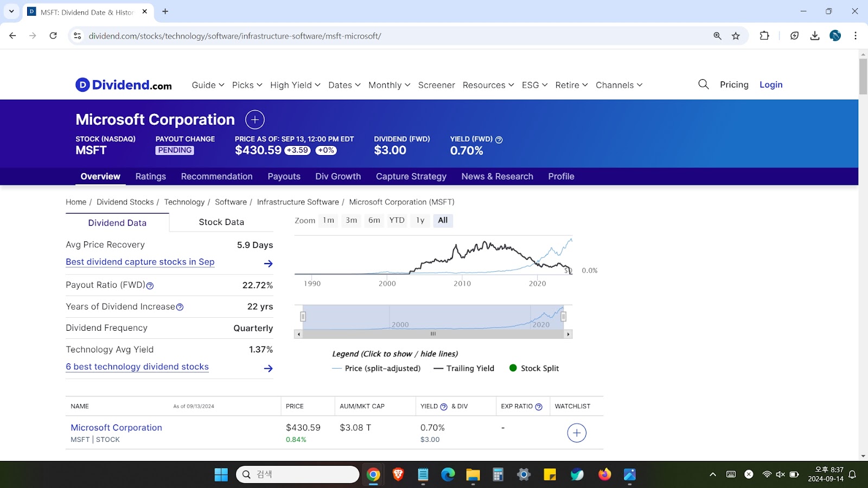This screenshot has height=488, width=868.
Task: Expand the Monthly menu
Action: tap(389, 85)
